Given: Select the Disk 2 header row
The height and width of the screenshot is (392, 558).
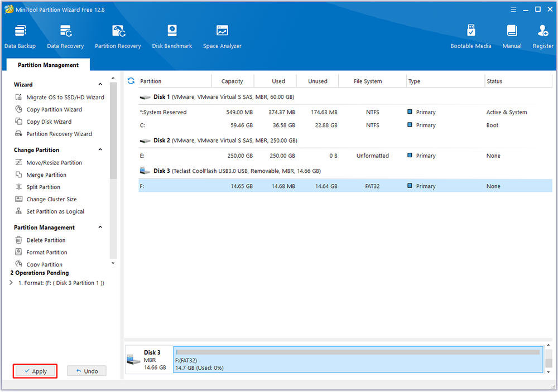Looking at the screenshot, I should [345, 141].
